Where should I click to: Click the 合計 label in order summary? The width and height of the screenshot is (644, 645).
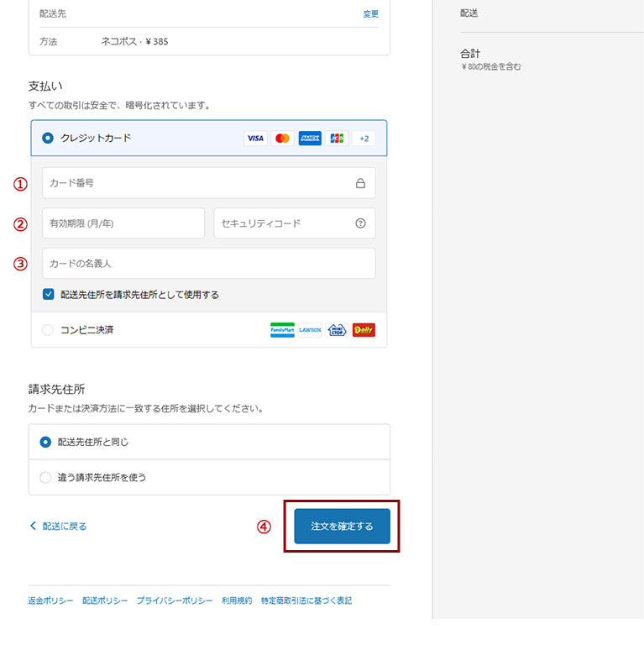(x=470, y=54)
